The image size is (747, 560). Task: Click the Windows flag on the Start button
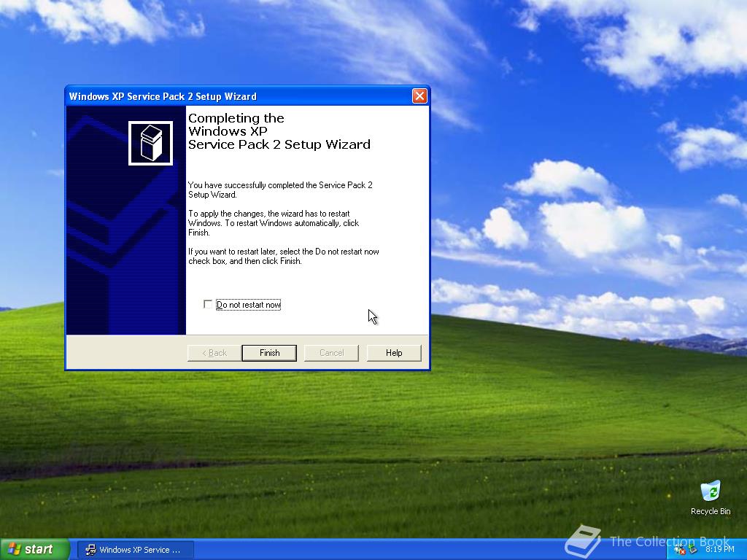pos(15,548)
